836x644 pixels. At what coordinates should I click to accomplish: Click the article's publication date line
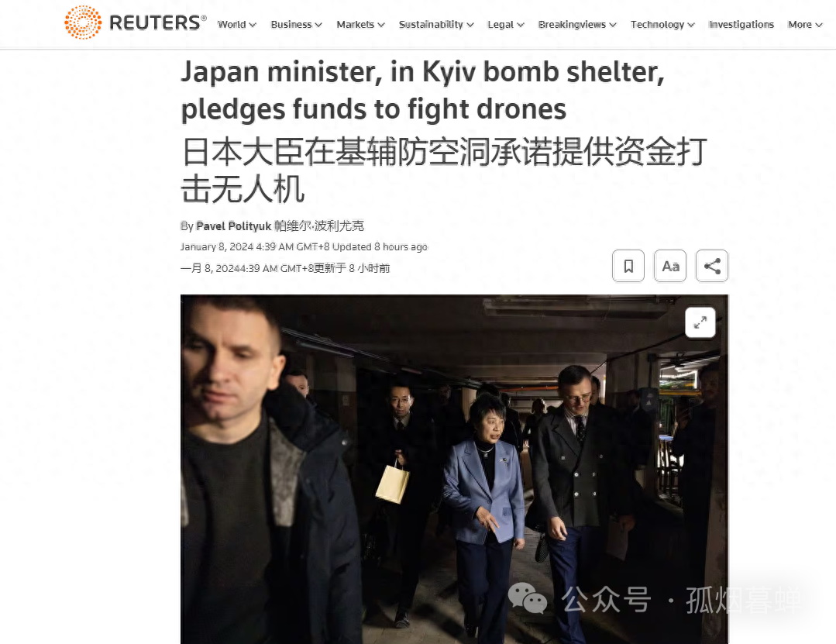(x=304, y=247)
